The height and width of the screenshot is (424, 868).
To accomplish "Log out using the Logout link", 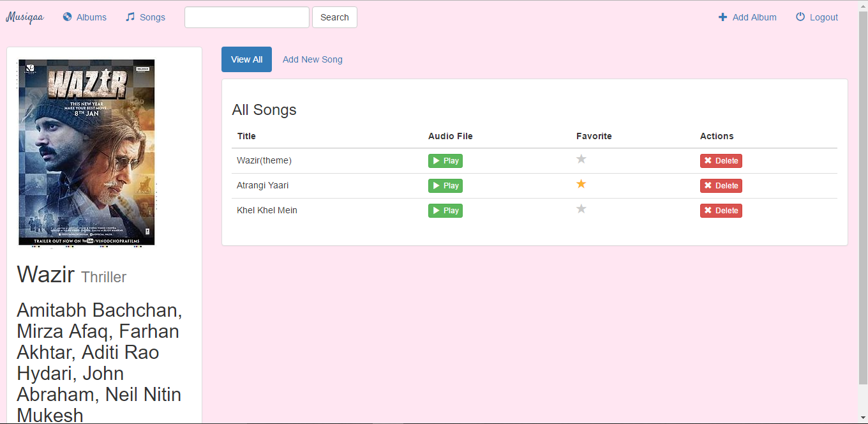I will [x=817, y=17].
